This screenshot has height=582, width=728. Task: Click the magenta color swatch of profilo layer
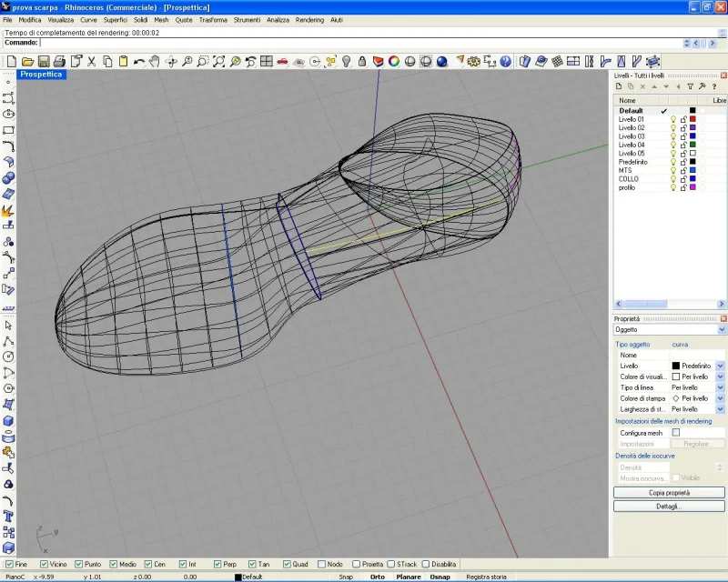click(693, 187)
